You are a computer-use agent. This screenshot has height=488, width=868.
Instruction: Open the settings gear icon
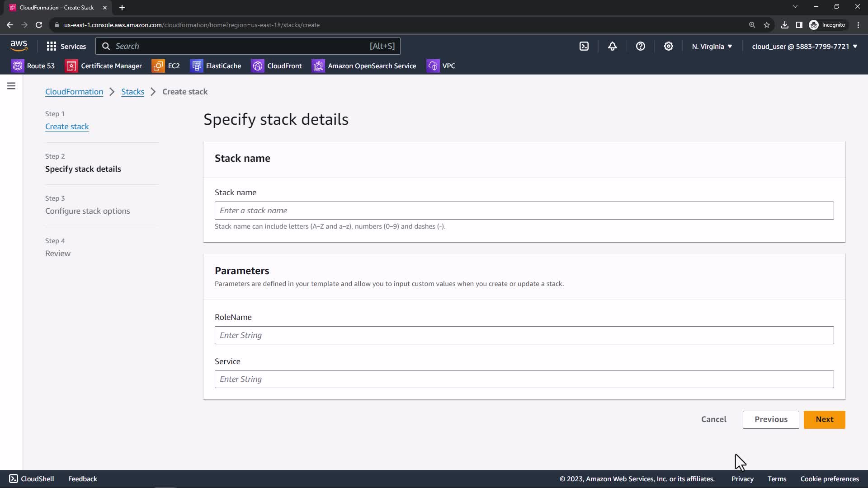pos(668,46)
